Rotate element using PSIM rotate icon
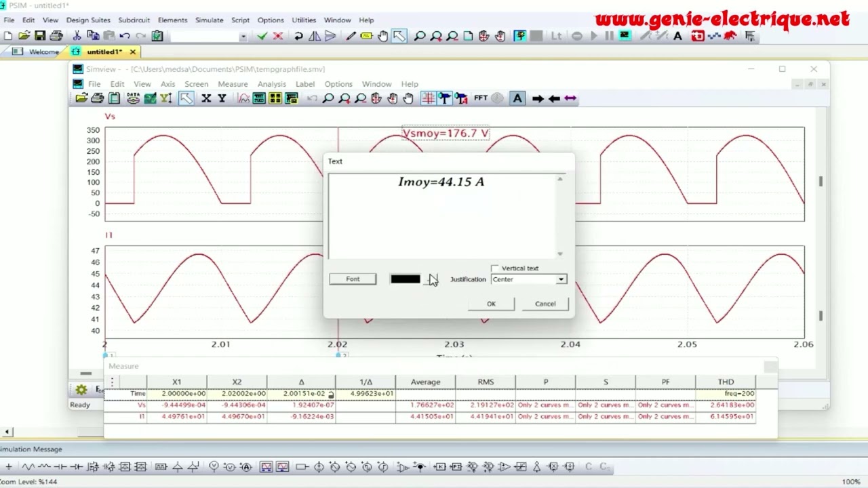 tap(298, 36)
